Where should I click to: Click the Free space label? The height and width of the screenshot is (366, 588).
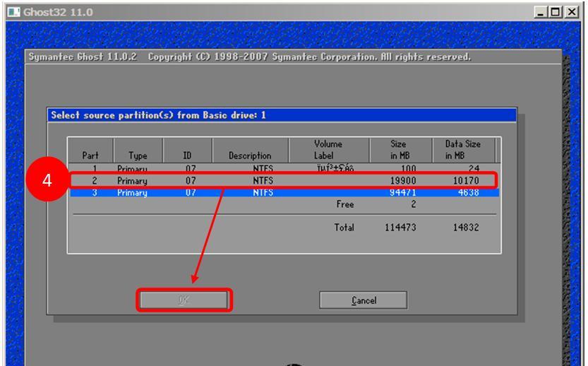[345, 204]
